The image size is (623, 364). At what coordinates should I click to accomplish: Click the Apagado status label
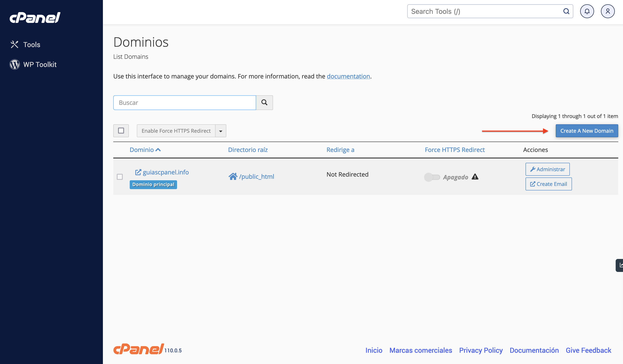pos(455,177)
